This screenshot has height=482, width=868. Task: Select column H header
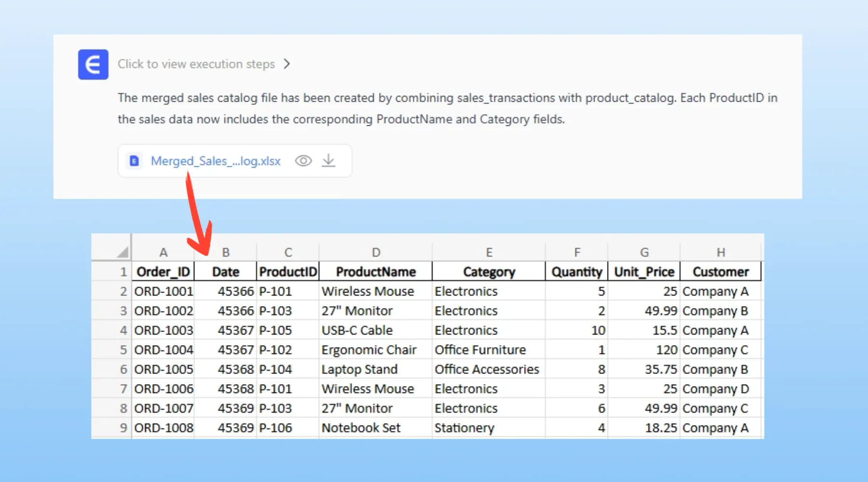(x=720, y=253)
